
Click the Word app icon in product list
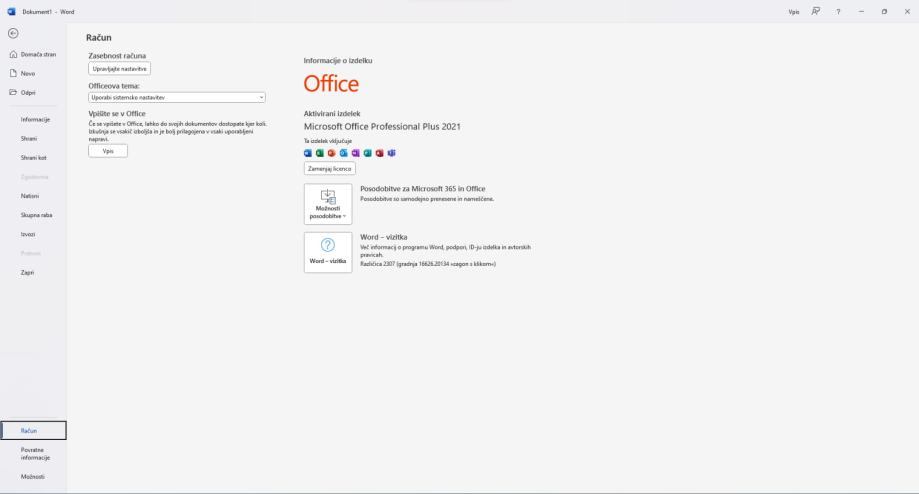[308, 153]
